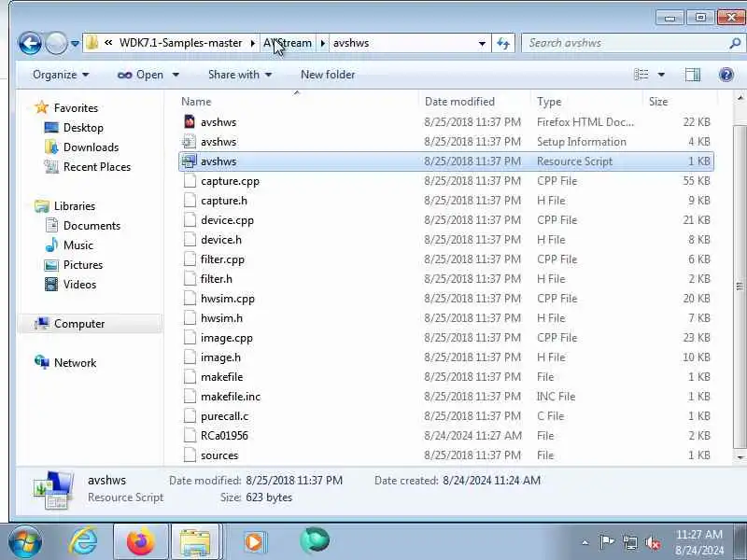Viewport: 747px width, 560px height.
Task: Navigate to WDK7.1-Samples-master breadcrumb
Action: coord(180,43)
